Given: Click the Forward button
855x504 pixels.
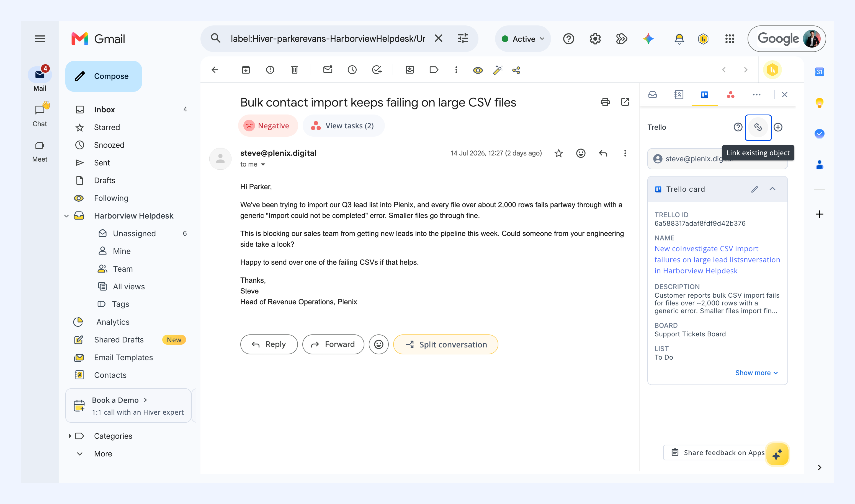Looking at the screenshot, I should 333,344.
